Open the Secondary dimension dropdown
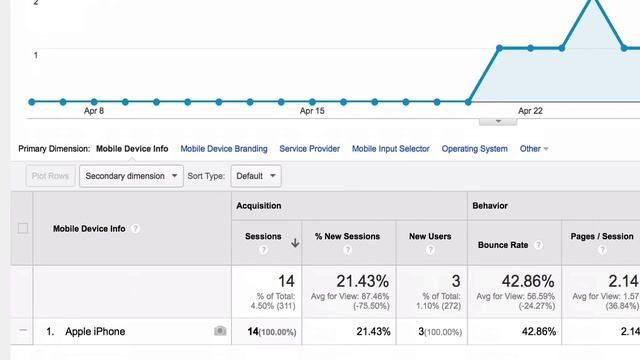Screen dimensions: 640x360 coord(131,176)
